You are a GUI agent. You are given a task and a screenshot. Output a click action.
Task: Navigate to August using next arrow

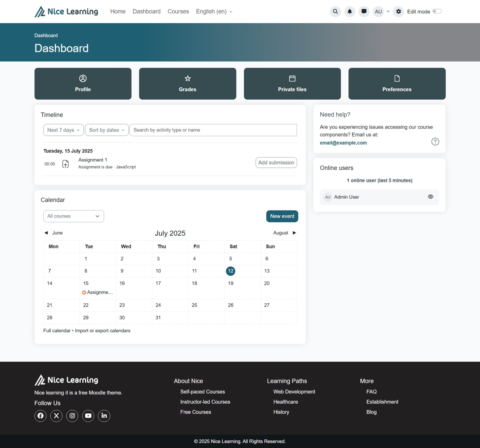[x=294, y=233]
